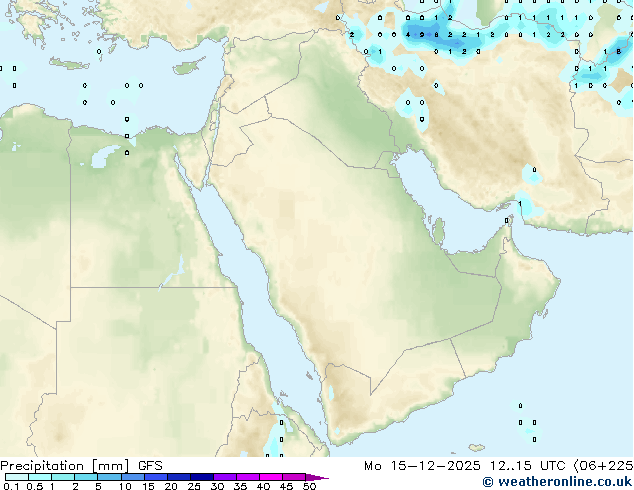Select the 15–20 mm legend swatch
Image resolution: width=634 pixels, height=490 pixels.
coord(156,477)
